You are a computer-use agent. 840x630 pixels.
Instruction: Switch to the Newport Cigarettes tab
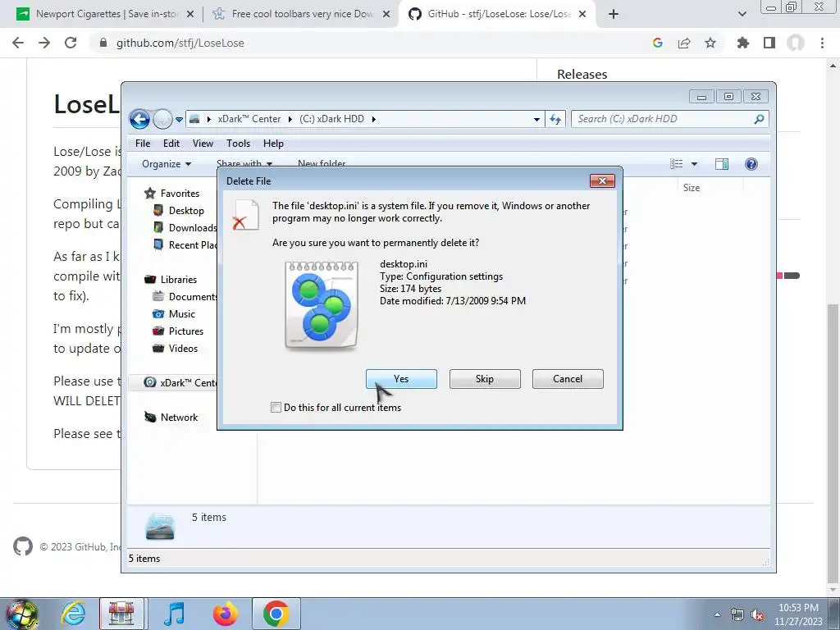coord(106,14)
